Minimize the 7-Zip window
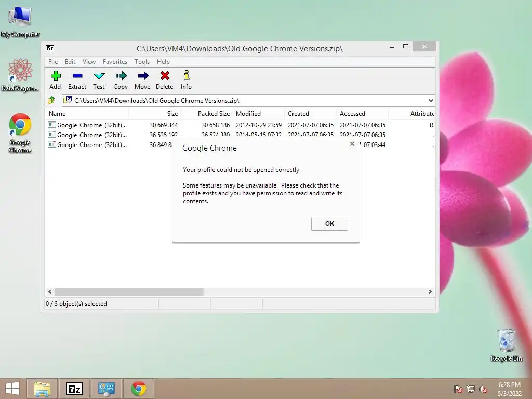The image size is (532, 399). coord(392,47)
